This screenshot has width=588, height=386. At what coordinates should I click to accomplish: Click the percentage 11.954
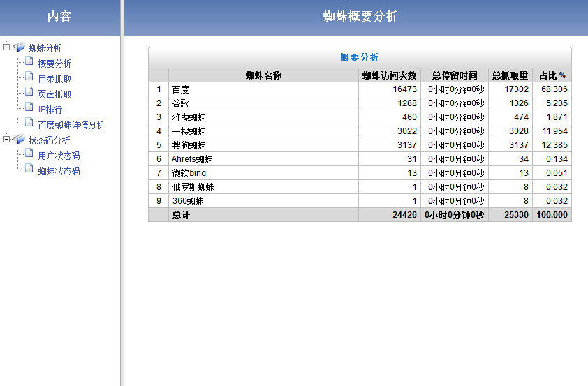554,131
